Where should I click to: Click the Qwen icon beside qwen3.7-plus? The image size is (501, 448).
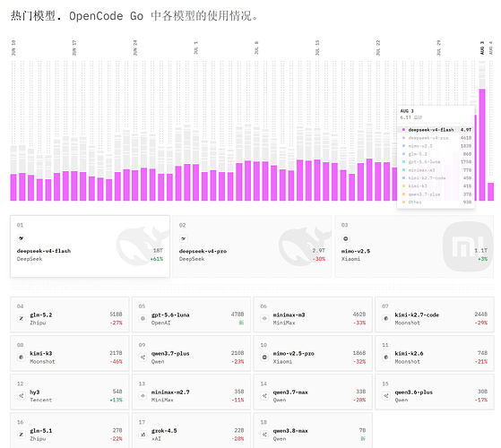[143, 357]
